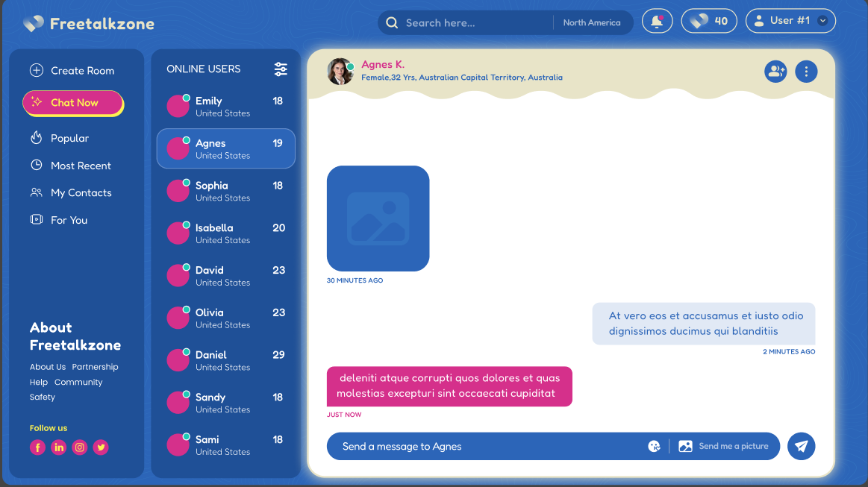Image resolution: width=868 pixels, height=487 pixels.
Task: Visit the Instagram social icon
Action: [80, 447]
